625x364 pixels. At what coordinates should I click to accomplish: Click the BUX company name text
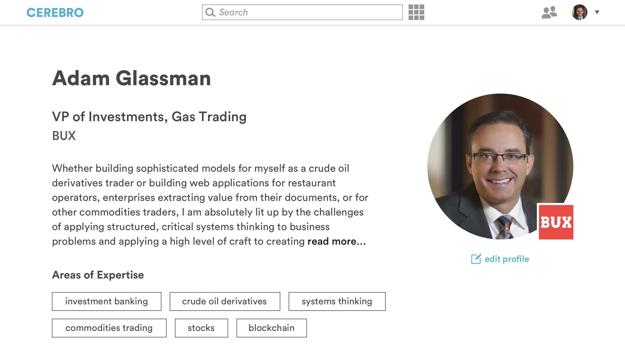coord(64,135)
